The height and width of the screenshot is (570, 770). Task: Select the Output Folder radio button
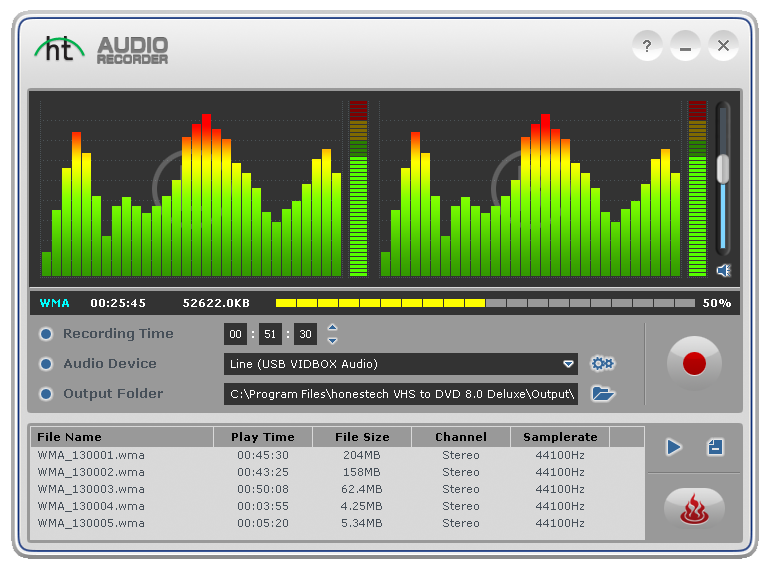click(46, 394)
